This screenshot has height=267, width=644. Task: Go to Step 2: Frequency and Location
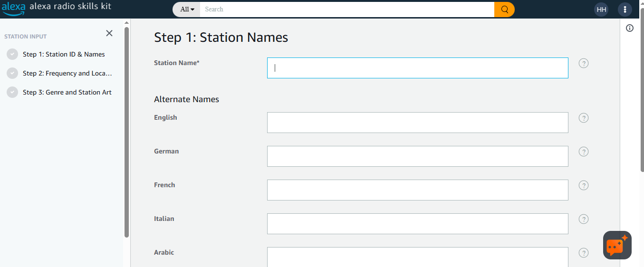click(x=67, y=73)
